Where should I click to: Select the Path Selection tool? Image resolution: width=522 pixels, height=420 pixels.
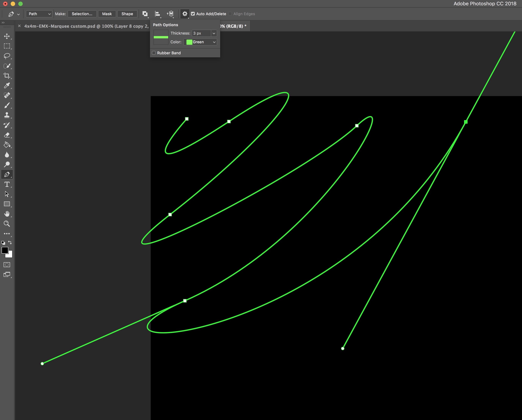(x=7, y=194)
